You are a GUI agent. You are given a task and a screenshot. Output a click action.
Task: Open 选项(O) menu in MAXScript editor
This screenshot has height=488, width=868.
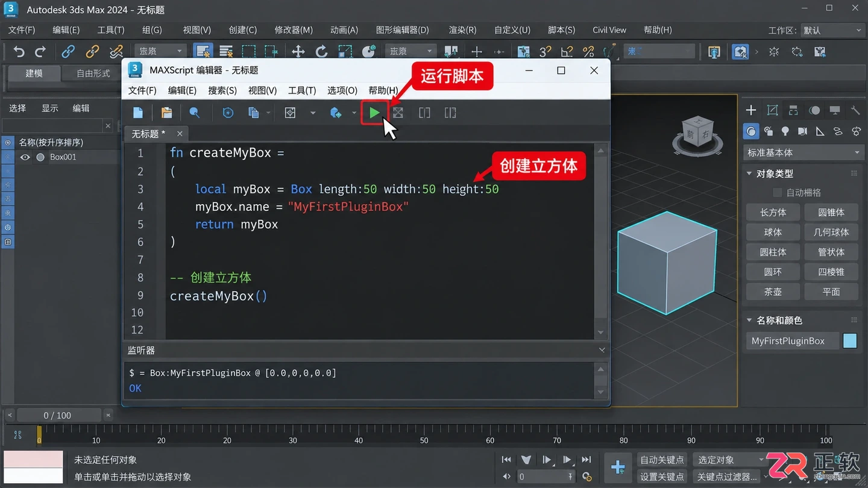tap(342, 90)
